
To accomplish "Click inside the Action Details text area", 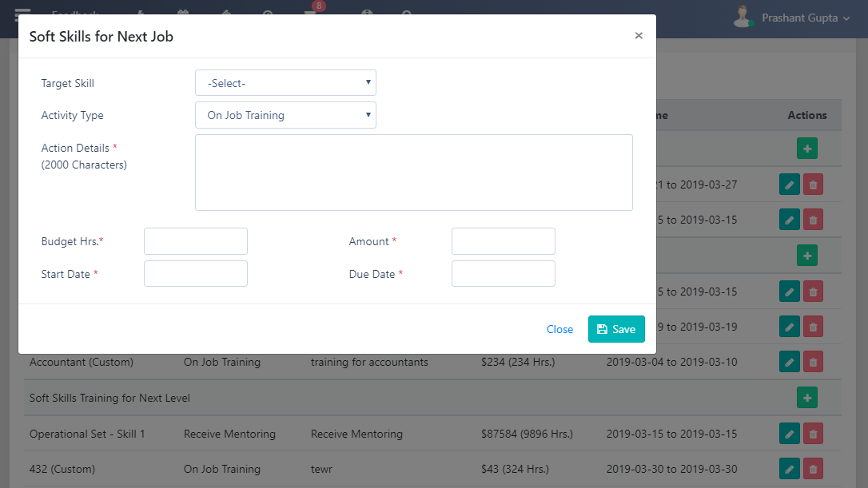I will pyautogui.click(x=413, y=173).
